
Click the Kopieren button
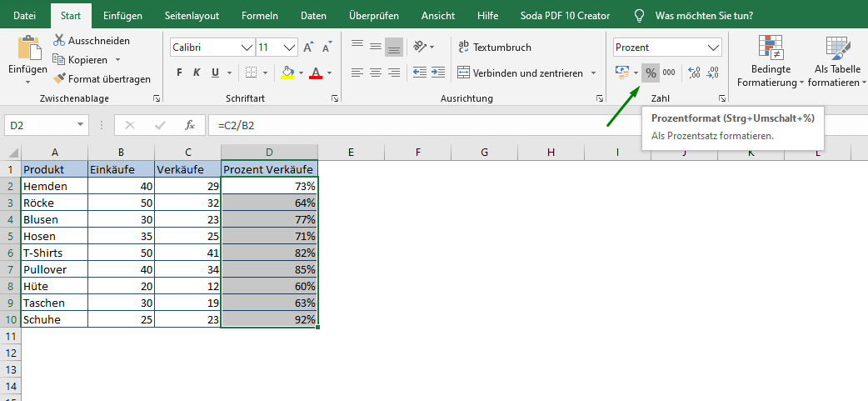(87, 60)
